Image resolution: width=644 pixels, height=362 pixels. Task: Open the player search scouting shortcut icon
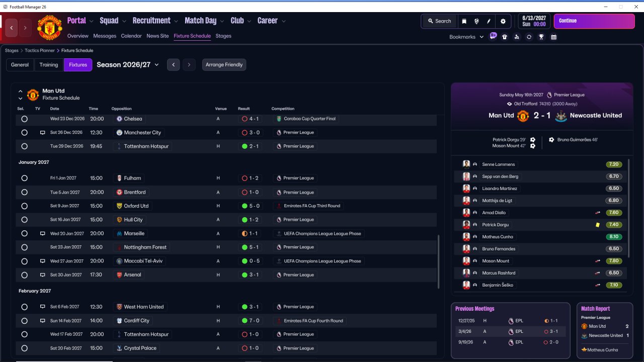click(517, 37)
